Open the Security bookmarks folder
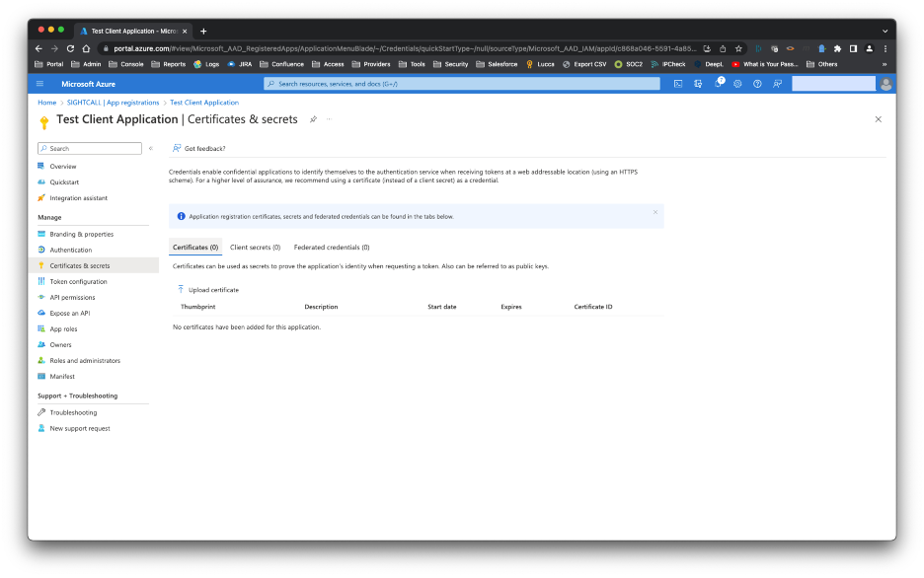 pyautogui.click(x=451, y=64)
